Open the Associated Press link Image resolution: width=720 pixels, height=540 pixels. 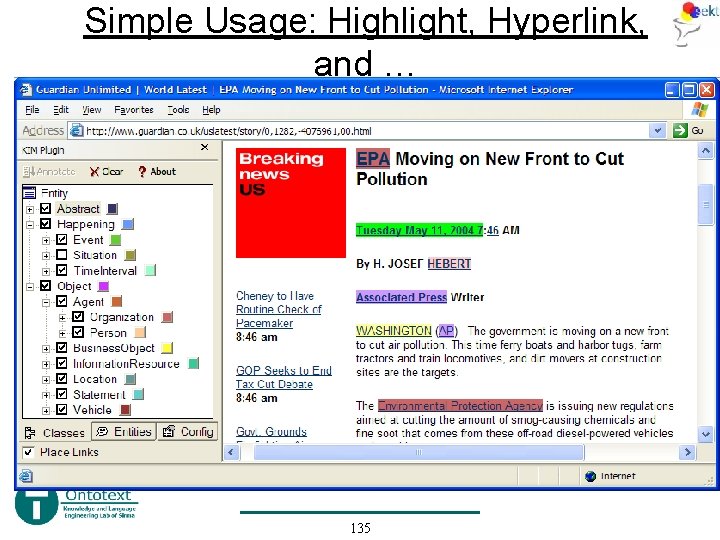[x=401, y=297]
